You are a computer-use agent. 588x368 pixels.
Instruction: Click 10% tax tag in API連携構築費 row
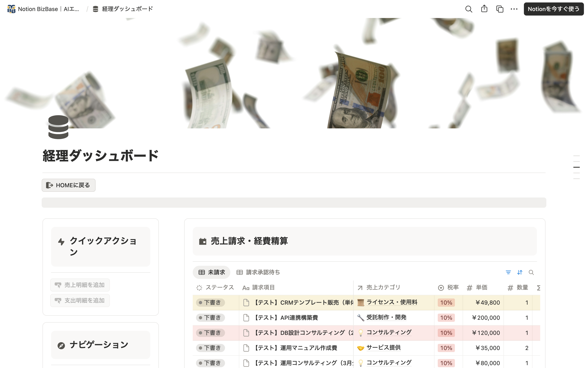tap(446, 318)
